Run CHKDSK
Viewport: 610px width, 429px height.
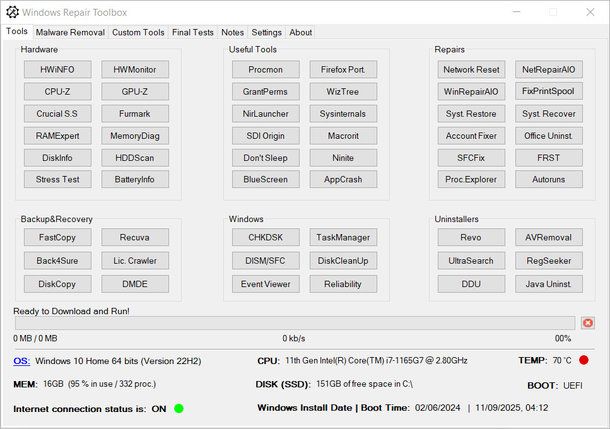point(266,237)
